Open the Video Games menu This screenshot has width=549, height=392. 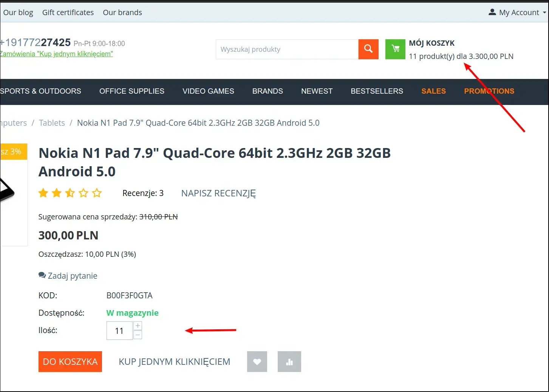point(208,91)
